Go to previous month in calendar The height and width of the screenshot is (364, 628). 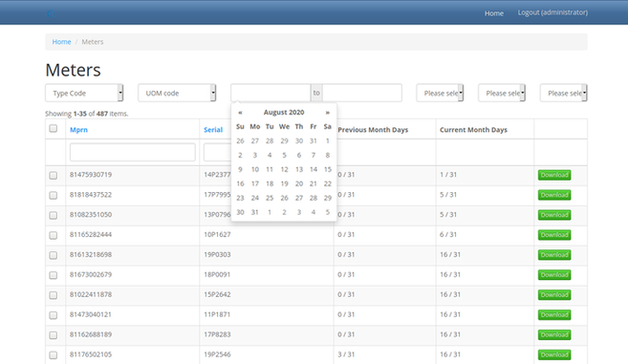coord(240,113)
